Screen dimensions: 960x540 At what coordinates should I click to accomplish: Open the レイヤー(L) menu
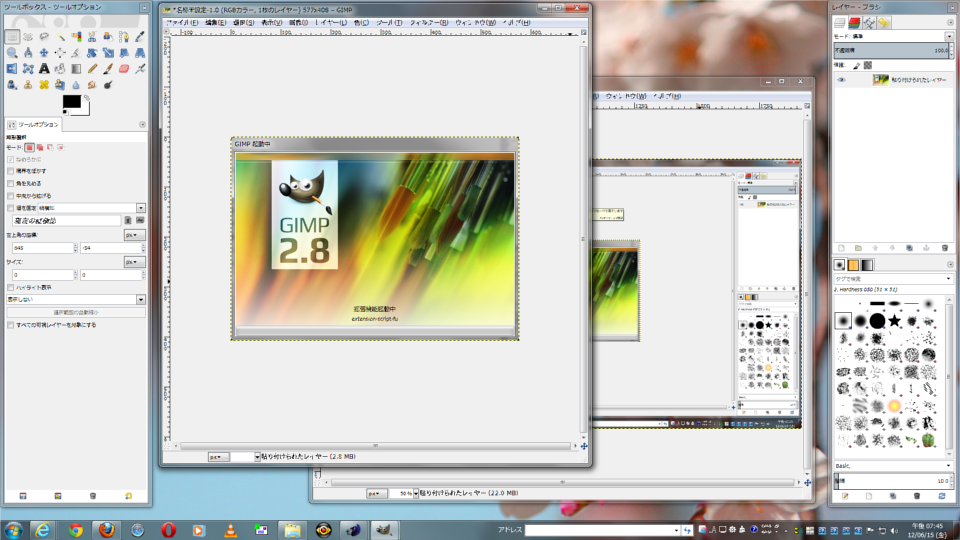331,23
